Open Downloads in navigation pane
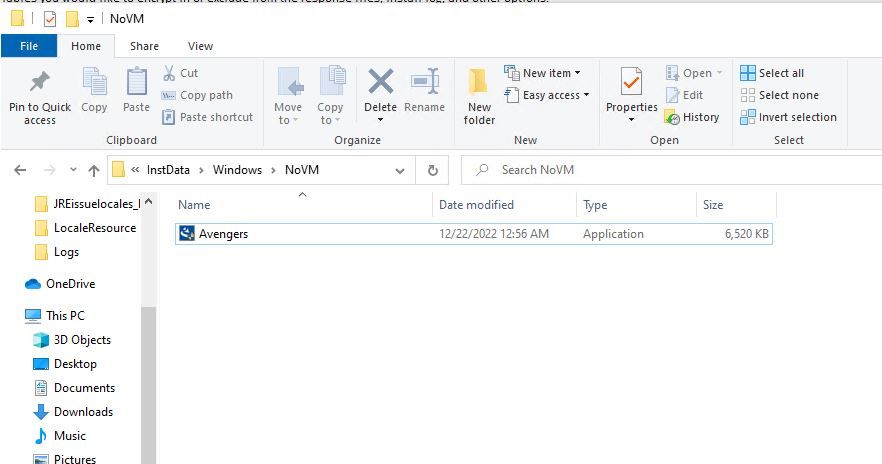 (x=73, y=412)
